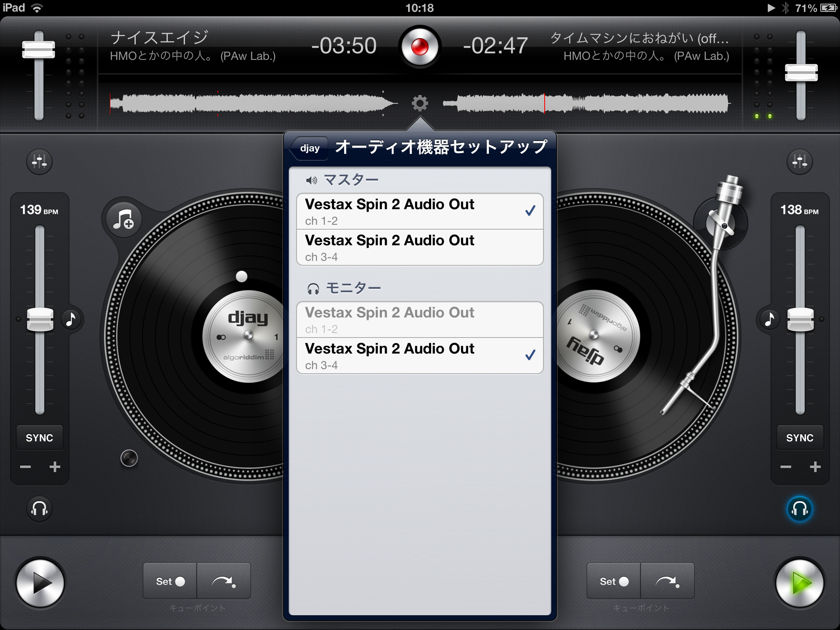Sync the left deck tempo
Image resolution: width=840 pixels, height=630 pixels.
40,438
